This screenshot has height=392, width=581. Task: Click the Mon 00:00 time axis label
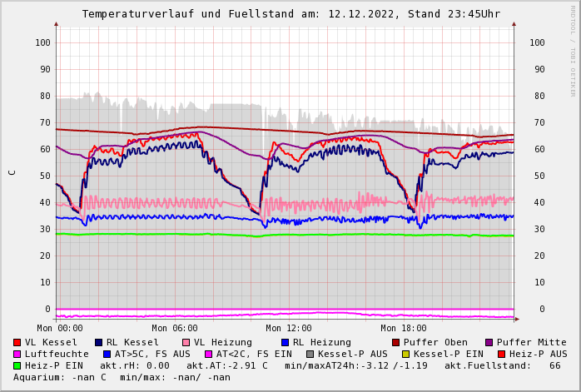60,328
